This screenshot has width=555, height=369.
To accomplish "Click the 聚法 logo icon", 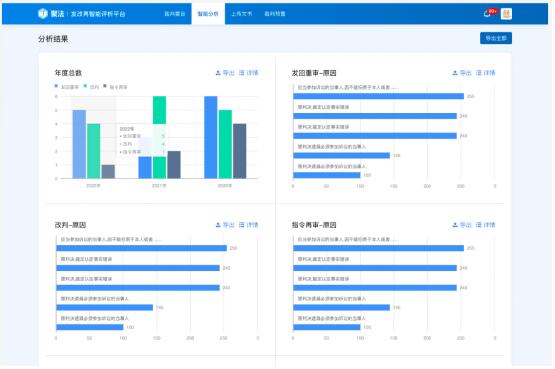I will pos(42,14).
